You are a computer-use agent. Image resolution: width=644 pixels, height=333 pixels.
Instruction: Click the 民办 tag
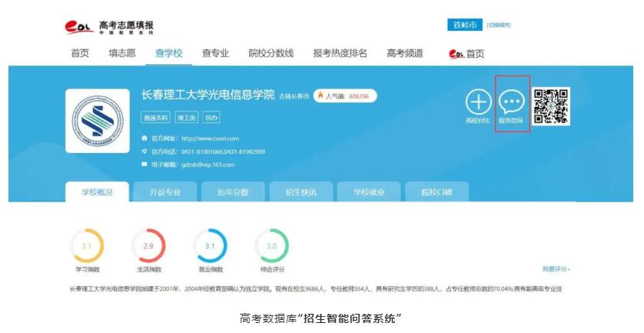211,118
